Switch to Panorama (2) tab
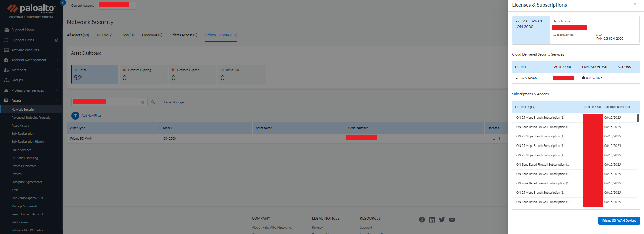The image size is (644, 234). click(152, 35)
